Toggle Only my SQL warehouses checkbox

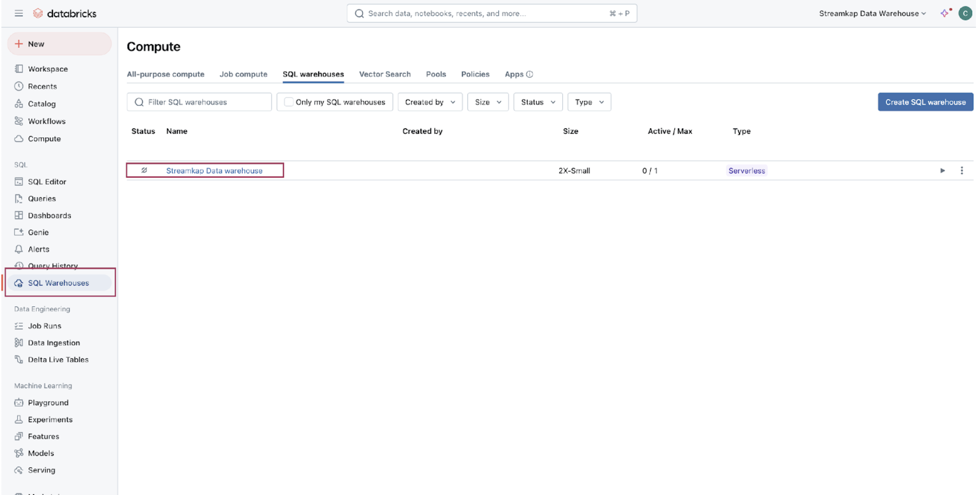click(x=288, y=102)
